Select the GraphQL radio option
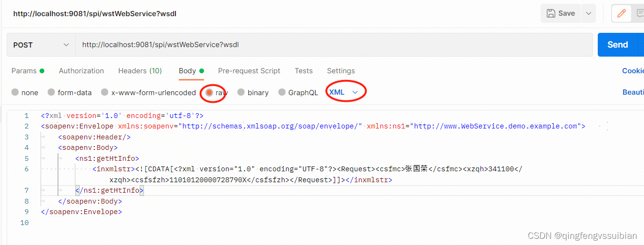Image resolution: width=644 pixels, height=245 pixels. 282,92
